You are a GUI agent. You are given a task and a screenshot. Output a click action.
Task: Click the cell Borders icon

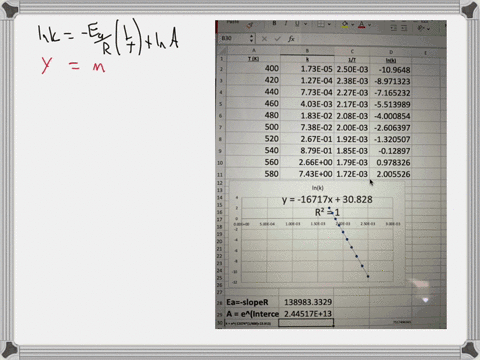click(321, 24)
